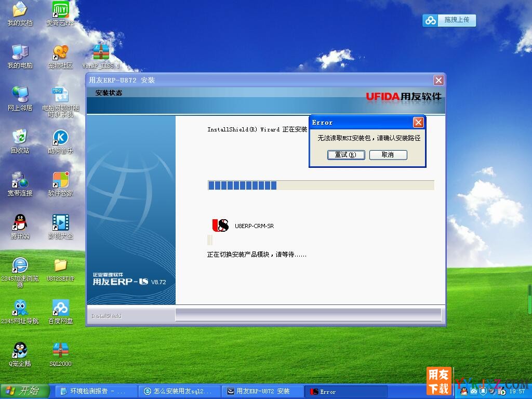The height and width of the screenshot is (399, 532).
Task: Switch to 怎么安装用友sql2... taskbar window
Action: [179, 391]
